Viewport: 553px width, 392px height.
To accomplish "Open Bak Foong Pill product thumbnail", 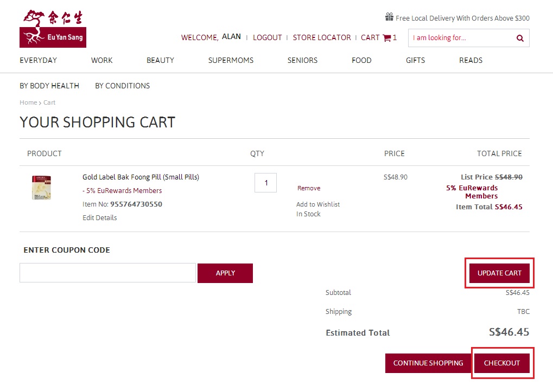I will click(x=41, y=188).
